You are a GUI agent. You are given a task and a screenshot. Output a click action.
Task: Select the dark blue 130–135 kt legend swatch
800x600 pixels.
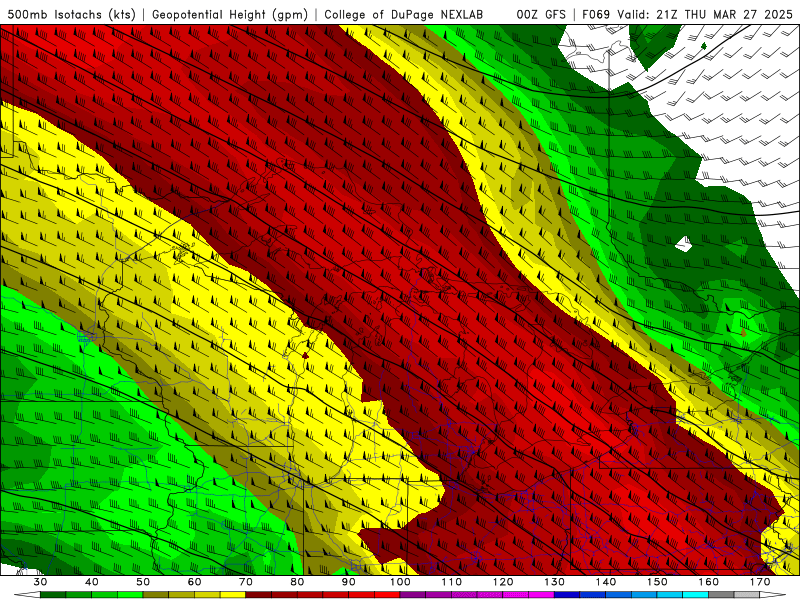(x=567, y=594)
